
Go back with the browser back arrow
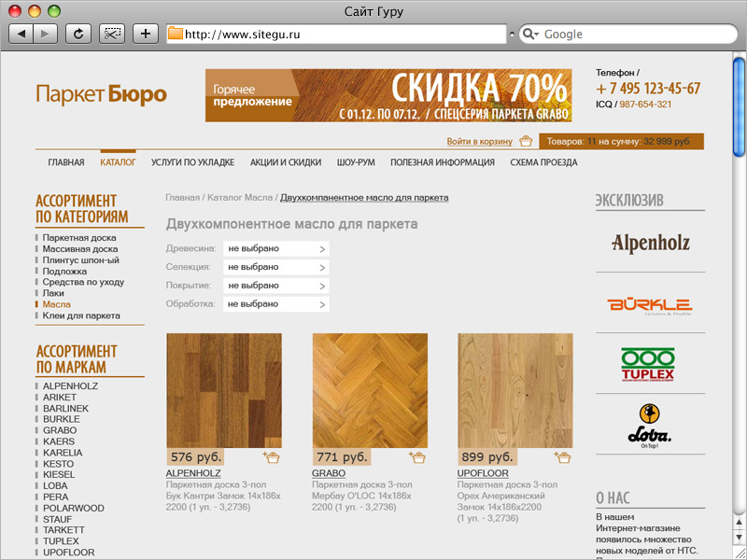pyautogui.click(x=21, y=34)
